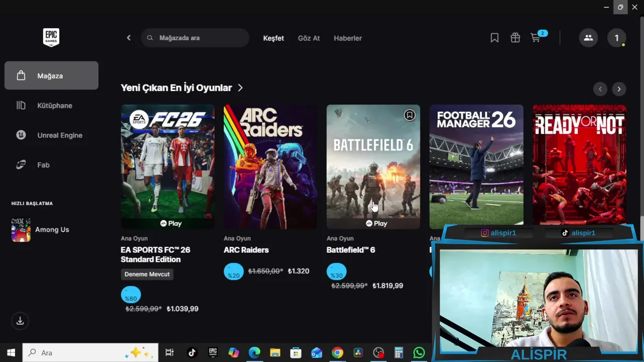644x362 pixels.
Task: Click the EA SPORTS FC 26 Standard Edition title
Action: click(x=155, y=254)
